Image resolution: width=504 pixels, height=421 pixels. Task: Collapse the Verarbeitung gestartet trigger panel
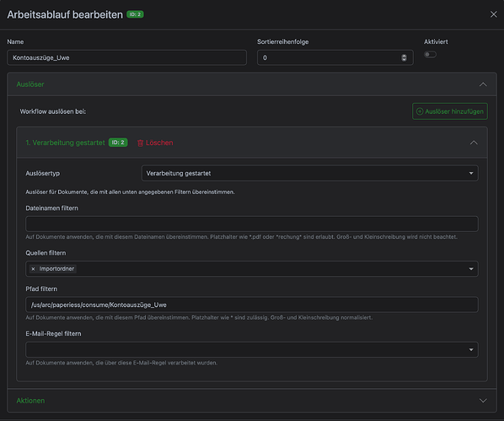click(474, 143)
